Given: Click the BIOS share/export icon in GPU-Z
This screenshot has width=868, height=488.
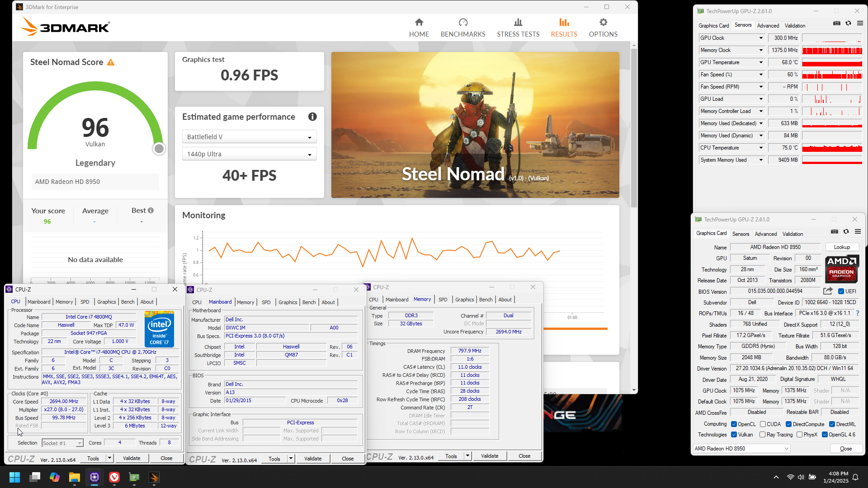Looking at the screenshot, I should (828, 291).
